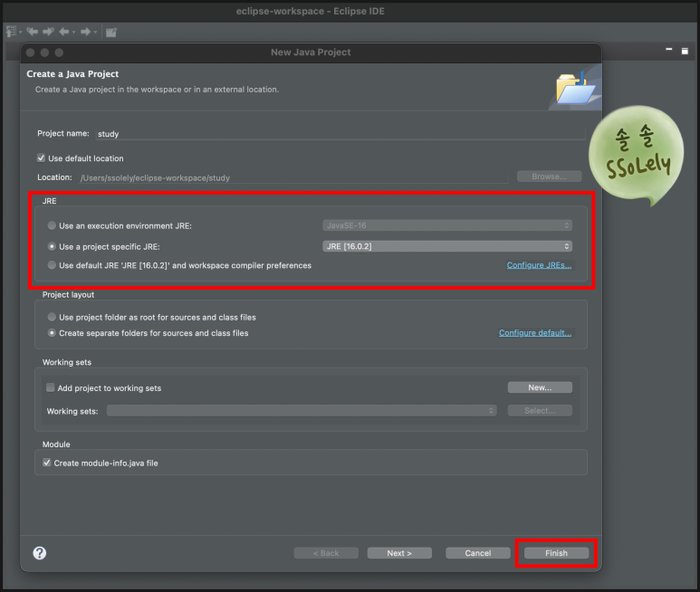
Task: Click the 'JRE' group label
Action: point(49,201)
